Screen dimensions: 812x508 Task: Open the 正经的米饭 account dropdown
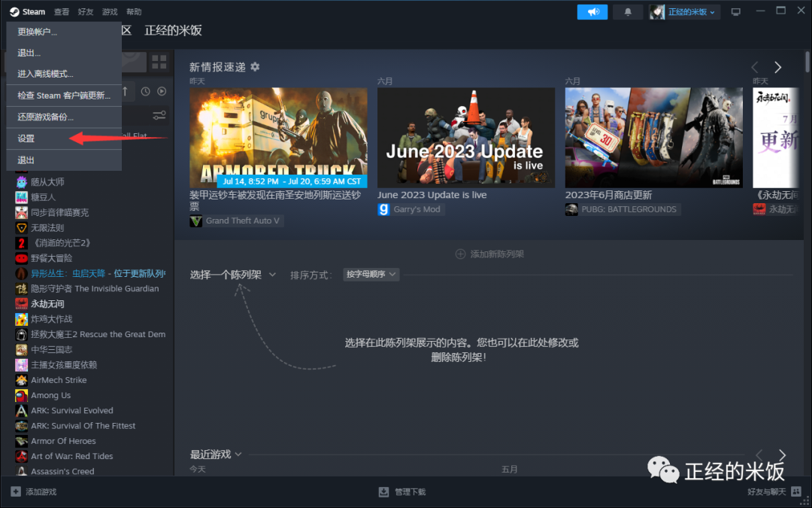685,12
